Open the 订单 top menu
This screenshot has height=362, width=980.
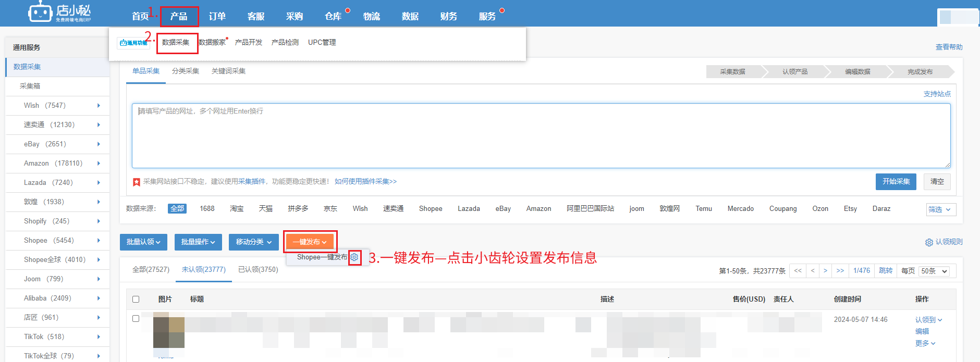[x=217, y=17]
